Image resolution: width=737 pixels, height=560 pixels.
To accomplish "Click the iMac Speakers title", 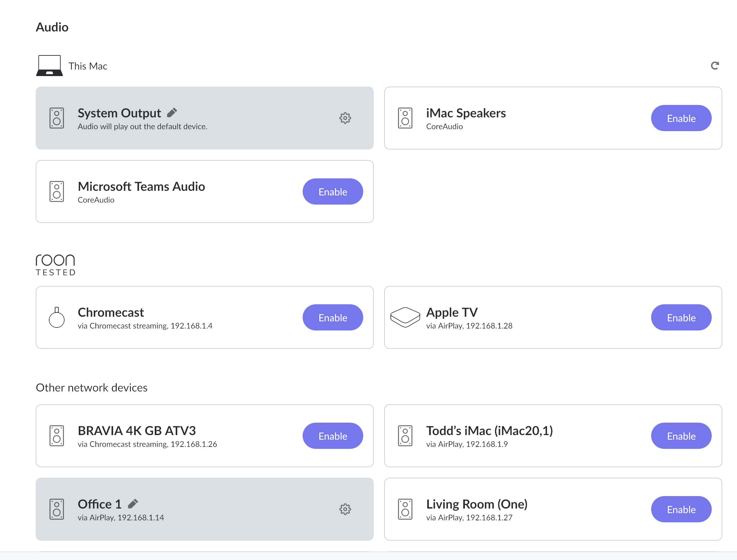I will (466, 113).
